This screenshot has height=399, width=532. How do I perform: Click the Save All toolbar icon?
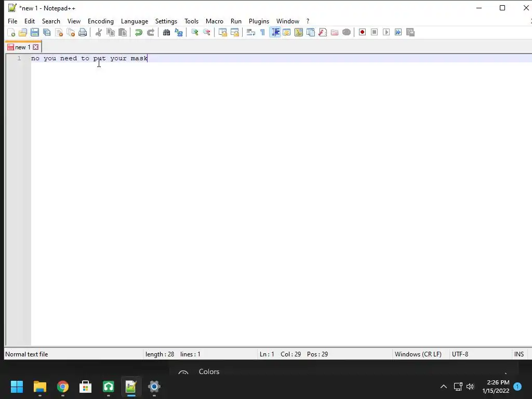47,32
